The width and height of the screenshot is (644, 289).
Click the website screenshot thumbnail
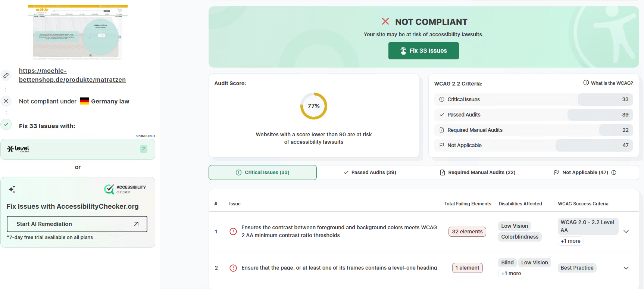tap(78, 32)
